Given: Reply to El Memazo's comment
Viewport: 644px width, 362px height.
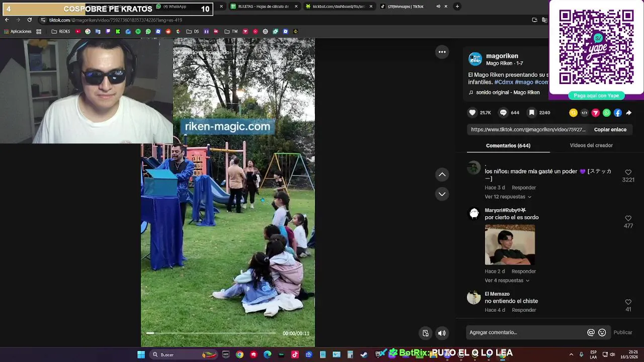Looking at the screenshot, I should click(x=524, y=310).
